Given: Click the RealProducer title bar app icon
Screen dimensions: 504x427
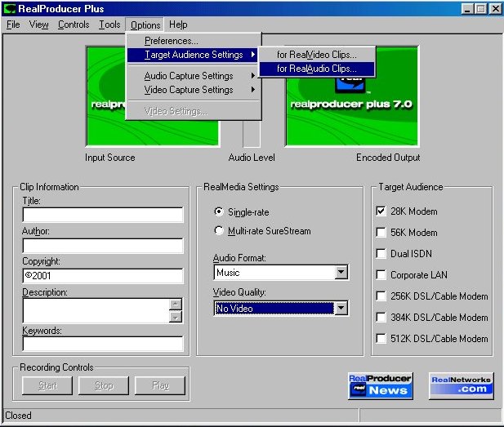Looking at the screenshot, I should 9,9.
